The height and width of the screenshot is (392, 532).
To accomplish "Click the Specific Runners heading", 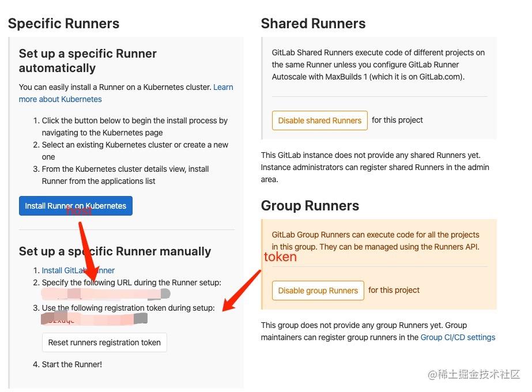I will [x=63, y=24].
